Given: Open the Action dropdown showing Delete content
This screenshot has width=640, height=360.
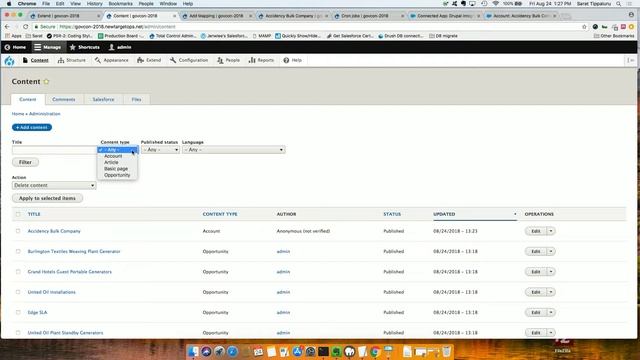Looking at the screenshot, I should pos(54,185).
